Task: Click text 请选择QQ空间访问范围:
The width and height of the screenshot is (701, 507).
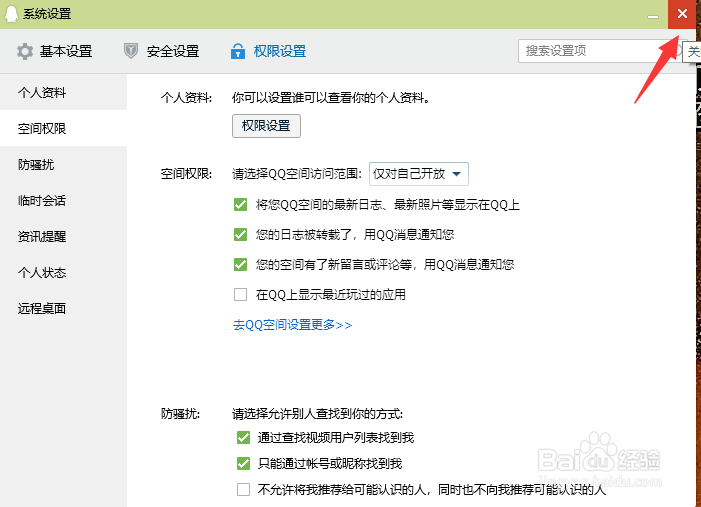Action: pyautogui.click(x=297, y=173)
